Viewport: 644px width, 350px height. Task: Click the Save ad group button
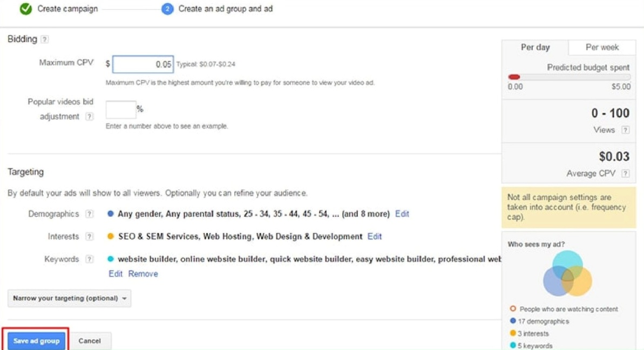[36, 341]
